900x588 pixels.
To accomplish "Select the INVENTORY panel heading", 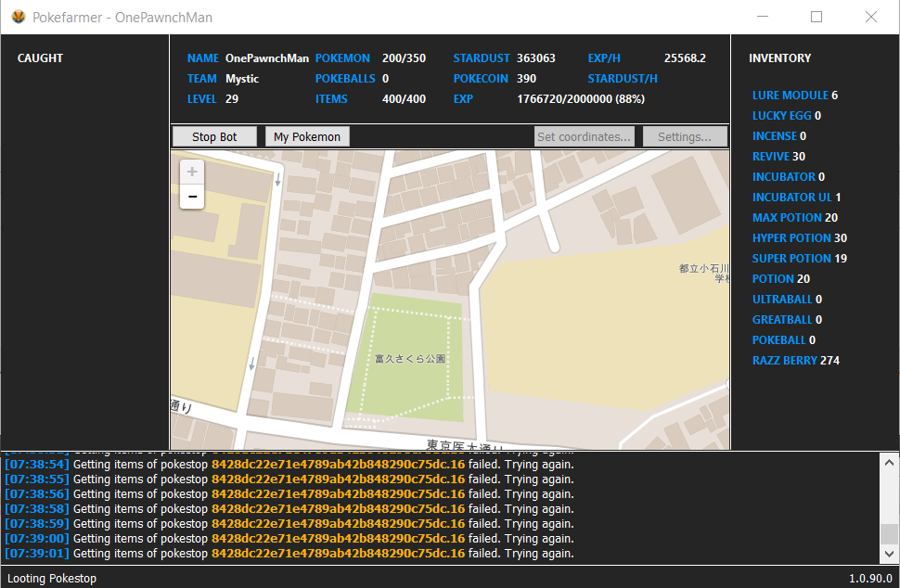I will (779, 58).
